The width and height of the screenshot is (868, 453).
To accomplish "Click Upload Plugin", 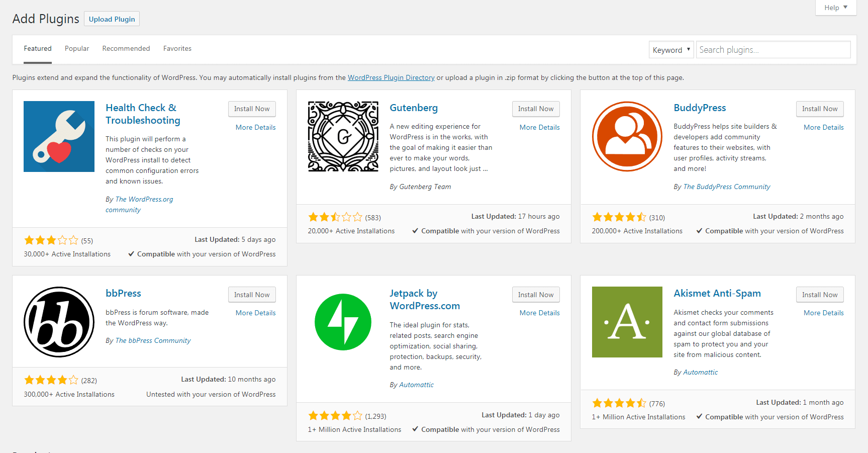I will click(x=111, y=19).
